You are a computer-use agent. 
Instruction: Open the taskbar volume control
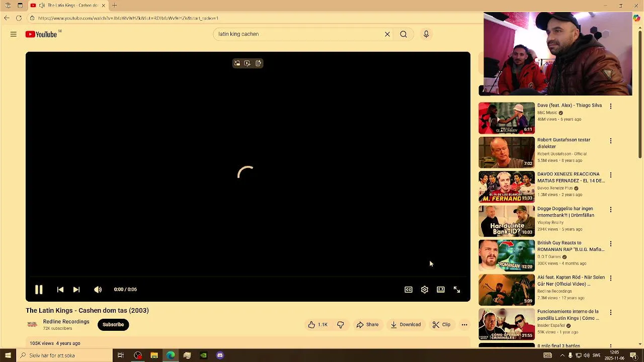coord(587,355)
